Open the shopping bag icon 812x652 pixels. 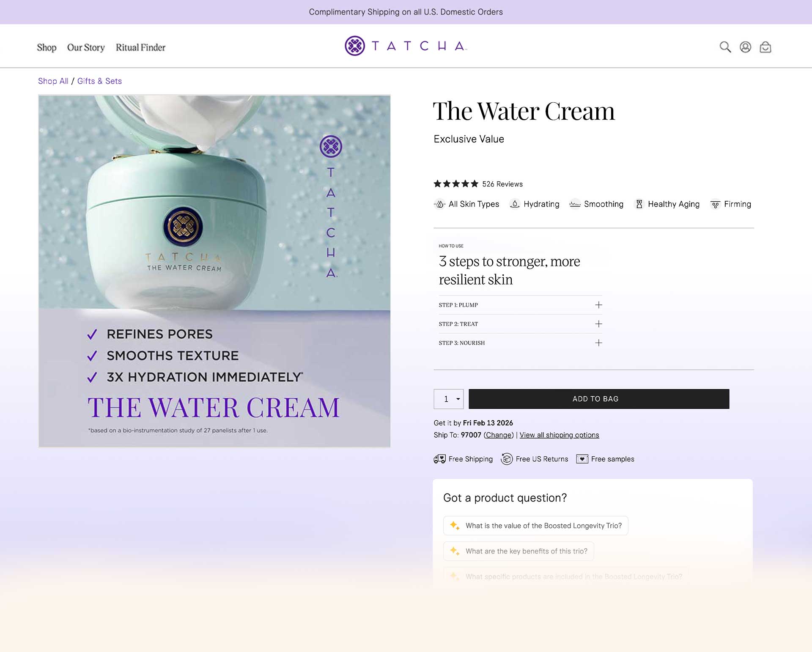point(765,47)
